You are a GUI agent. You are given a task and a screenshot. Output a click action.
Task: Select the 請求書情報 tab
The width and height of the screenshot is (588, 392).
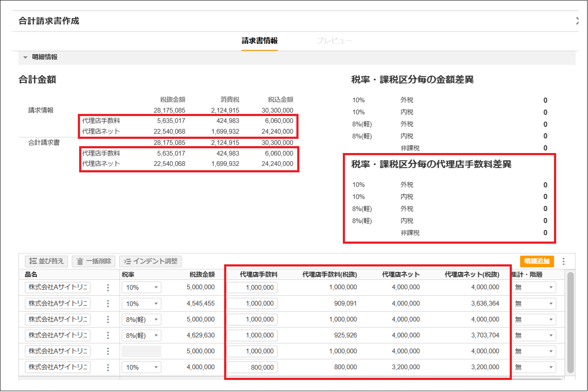(259, 41)
